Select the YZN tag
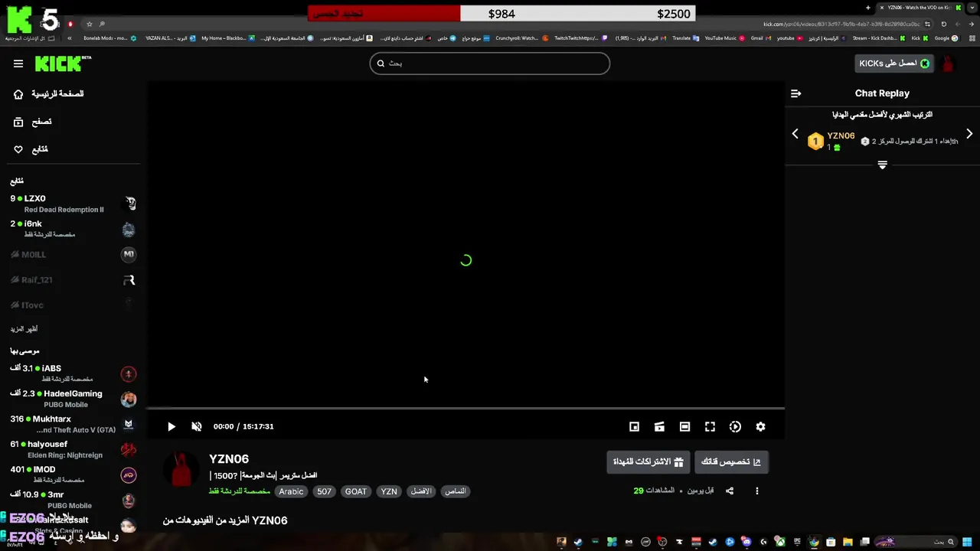 pos(389,491)
